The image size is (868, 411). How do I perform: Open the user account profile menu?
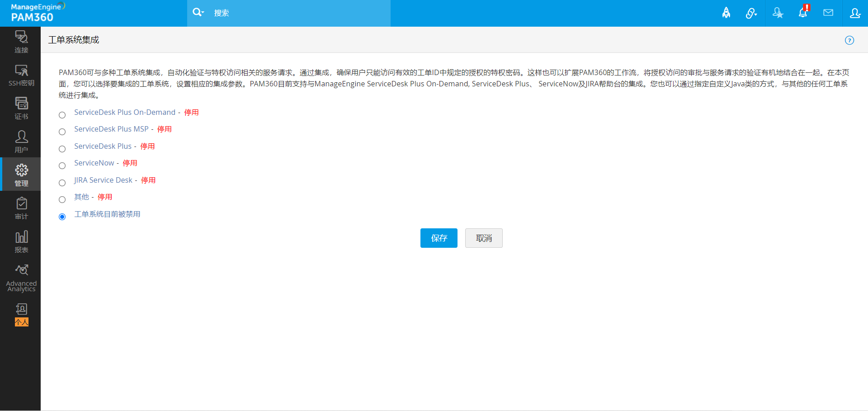click(855, 13)
